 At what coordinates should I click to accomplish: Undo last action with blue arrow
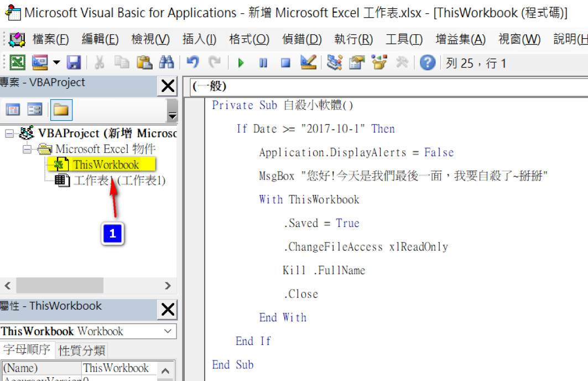pyautogui.click(x=192, y=63)
